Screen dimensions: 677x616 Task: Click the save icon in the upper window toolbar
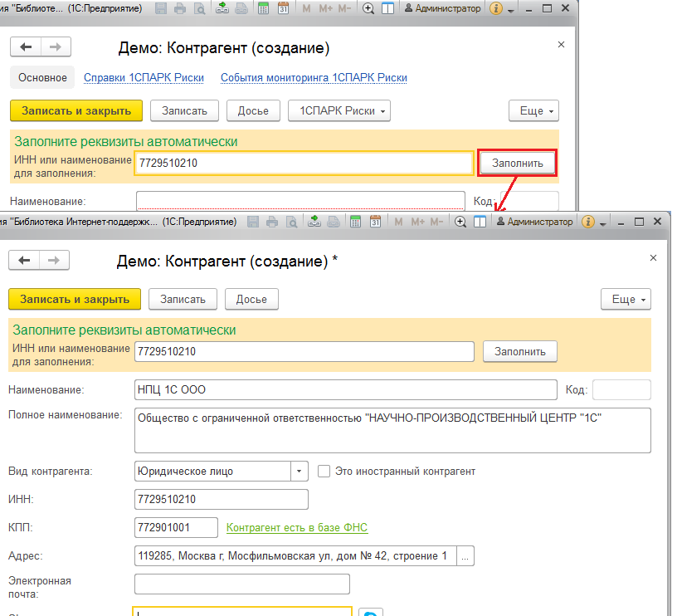tap(161, 8)
